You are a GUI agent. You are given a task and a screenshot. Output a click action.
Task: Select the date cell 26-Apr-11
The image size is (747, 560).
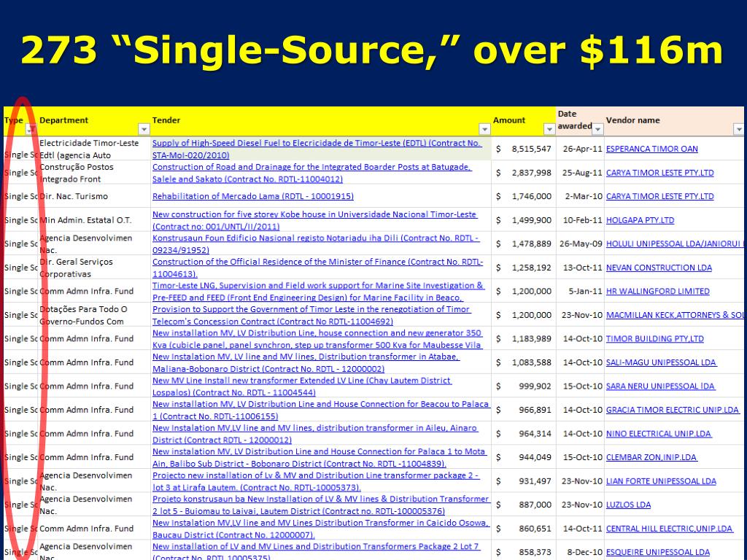pyautogui.click(x=580, y=149)
